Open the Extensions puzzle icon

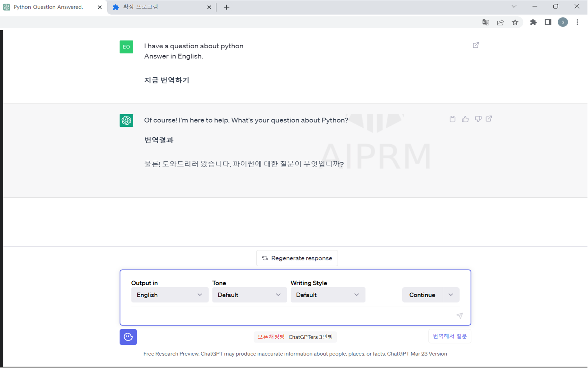pos(533,22)
